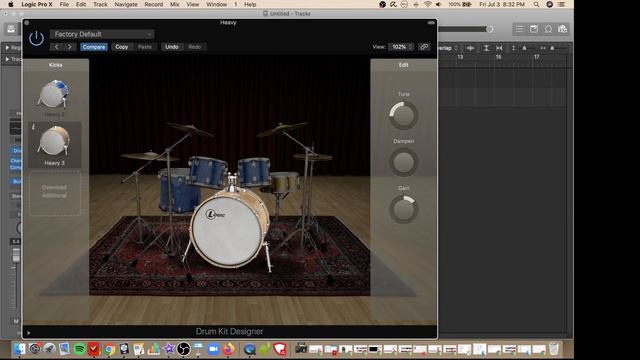Select the Heavy 2 kick drum thumbnail
The width and height of the screenshot is (640, 360).
tap(54, 95)
